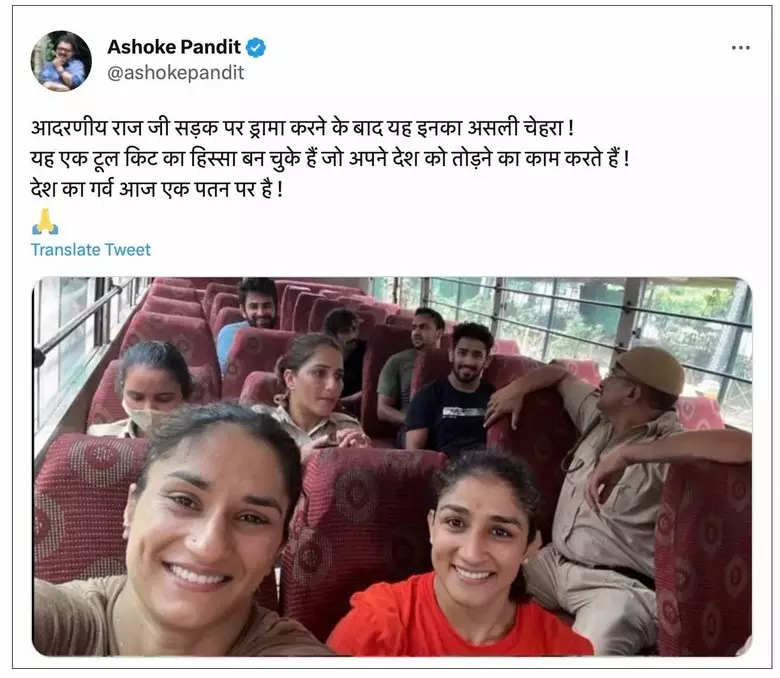Image resolution: width=780 pixels, height=678 pixels.
Task: Click the man in the green t-shirt
Action: 409,363
